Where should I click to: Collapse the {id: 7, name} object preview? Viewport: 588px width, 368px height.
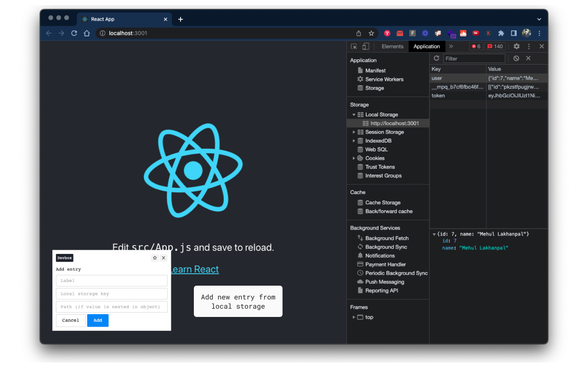click(434, 234)
